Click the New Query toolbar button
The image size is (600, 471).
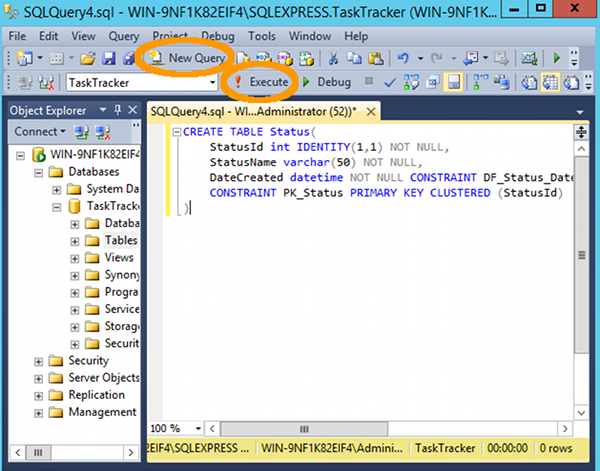[187, 58]
